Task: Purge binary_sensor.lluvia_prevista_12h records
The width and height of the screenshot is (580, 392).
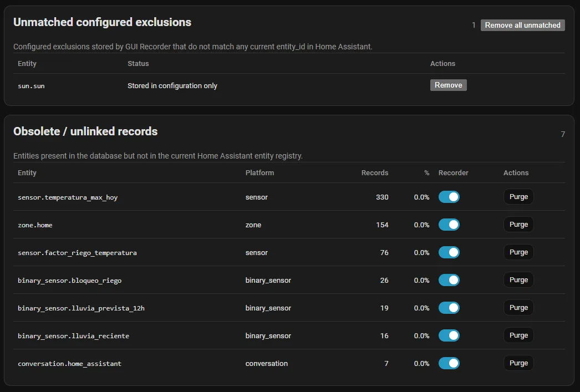Action: click(518, 308)
